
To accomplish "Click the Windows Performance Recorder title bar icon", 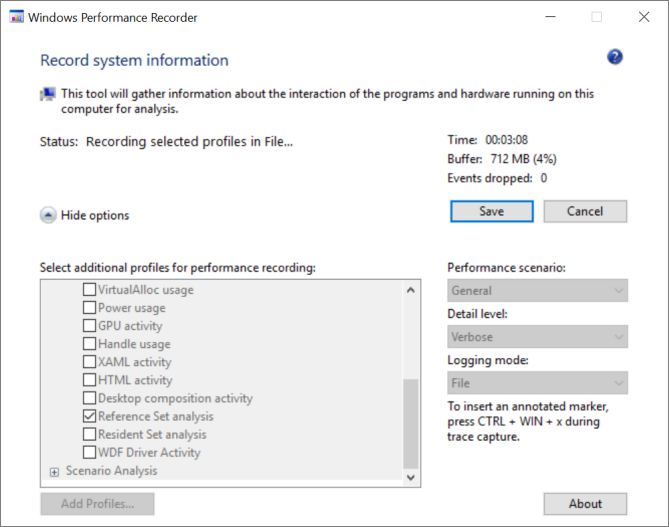I will 16,17.
